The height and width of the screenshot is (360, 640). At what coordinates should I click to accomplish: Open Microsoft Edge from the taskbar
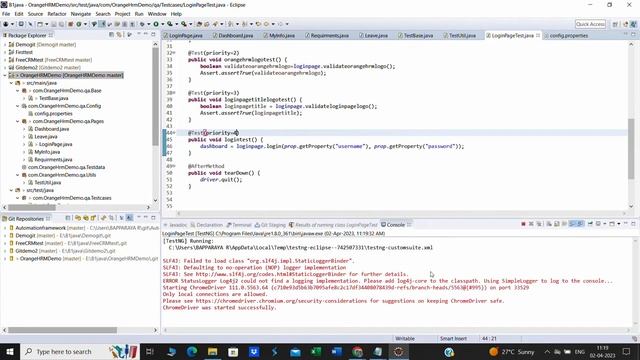pos(192,351)
